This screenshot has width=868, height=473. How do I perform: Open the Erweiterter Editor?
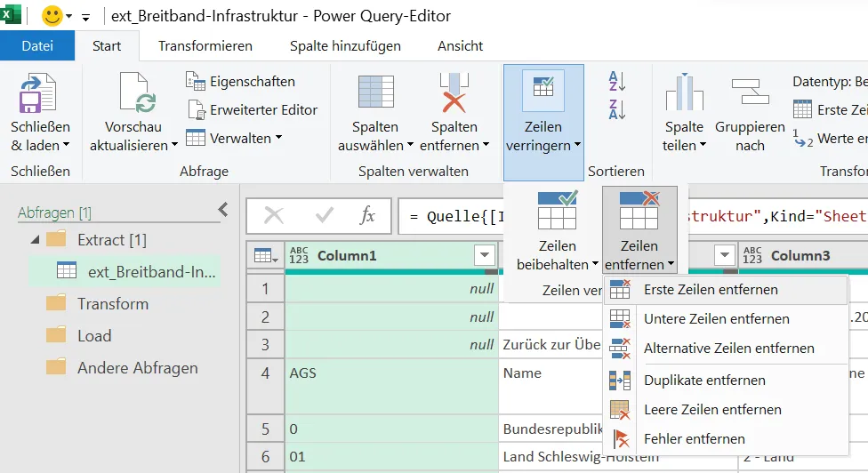pos(252,109)
